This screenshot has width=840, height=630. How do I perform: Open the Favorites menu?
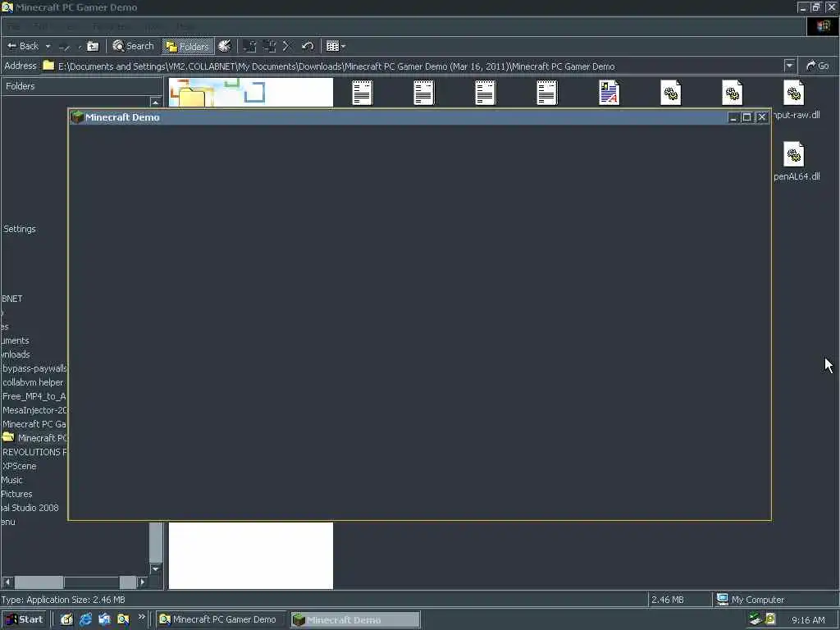click(110, 26)
